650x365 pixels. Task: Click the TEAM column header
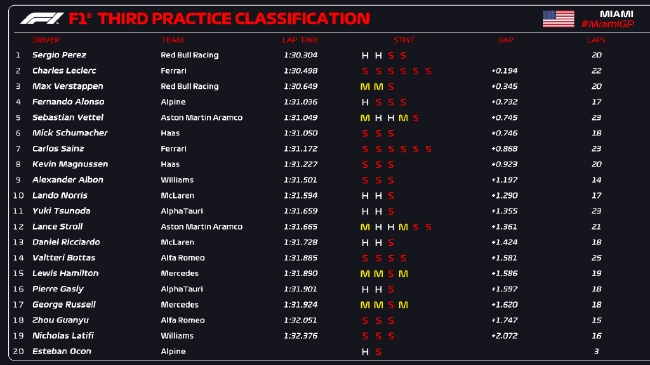point(172,40)
